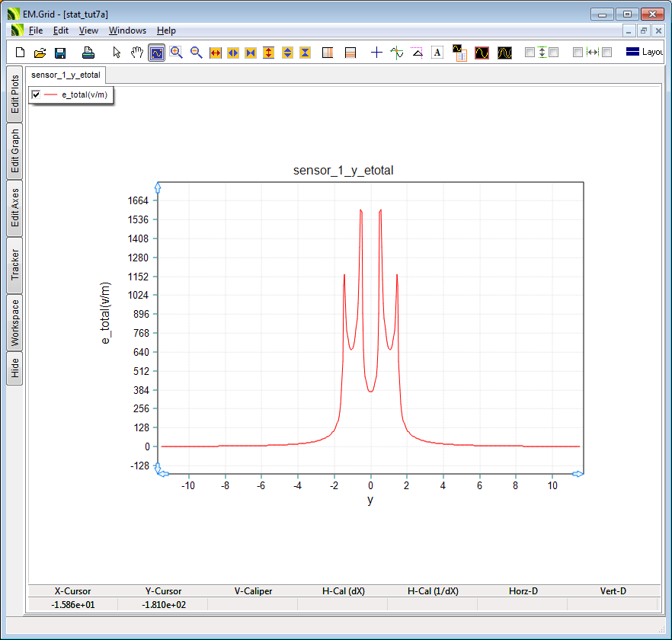Viewport: 672px width, 640px height.
Task: Click the X-Cursor value field
Action: click(x=72, y=604)
